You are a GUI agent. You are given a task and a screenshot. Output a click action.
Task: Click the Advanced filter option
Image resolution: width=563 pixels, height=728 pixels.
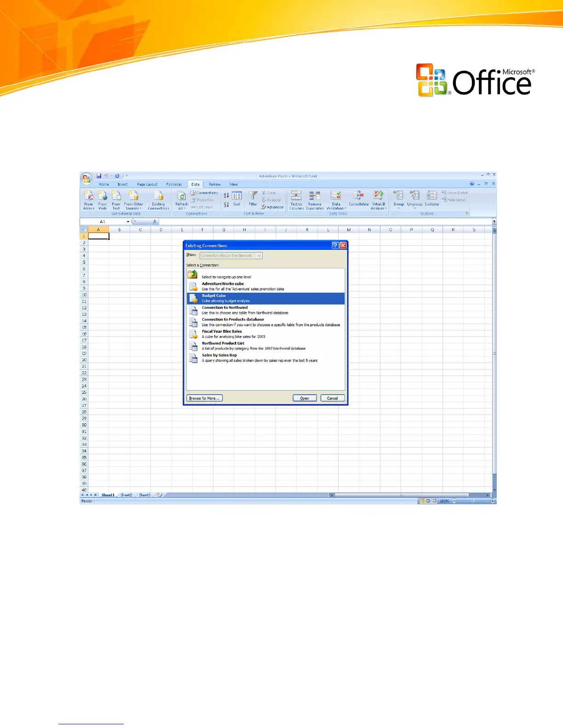[x=273, y=207]
